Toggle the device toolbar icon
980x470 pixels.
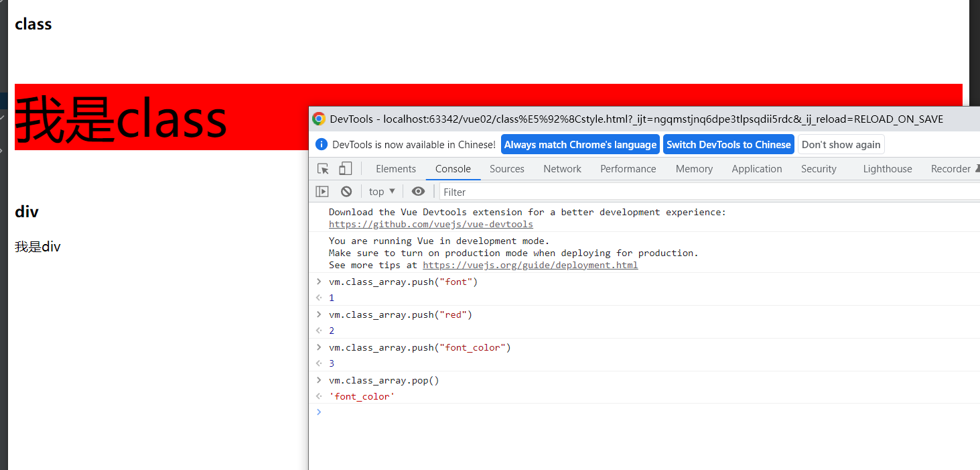(346, 169)
